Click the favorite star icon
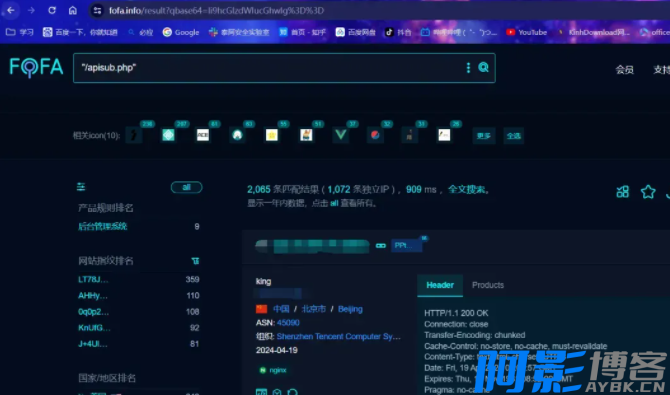This screenshot has width=670, height=395. tap(648, 192)
